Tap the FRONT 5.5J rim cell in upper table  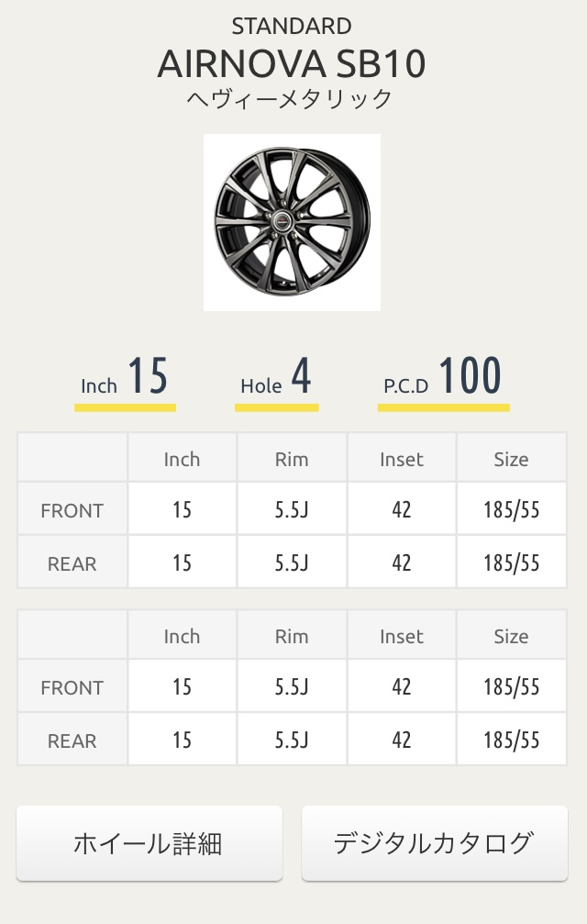coord(292,510)
